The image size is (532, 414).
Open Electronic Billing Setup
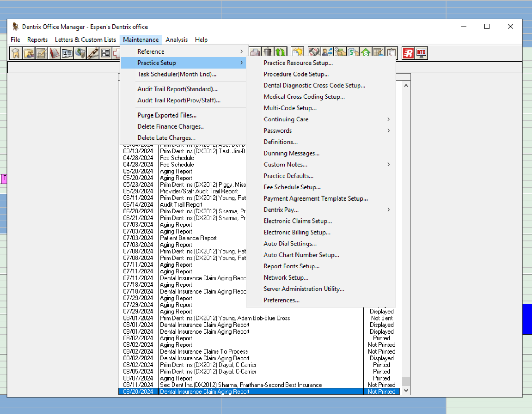tap(321, 232)
